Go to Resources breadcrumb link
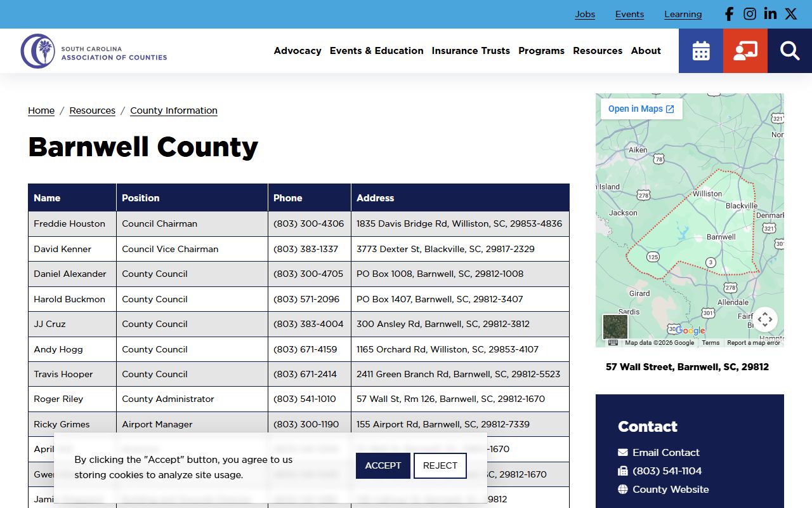This screenshot has height=508, width=812. coord(93,110)
